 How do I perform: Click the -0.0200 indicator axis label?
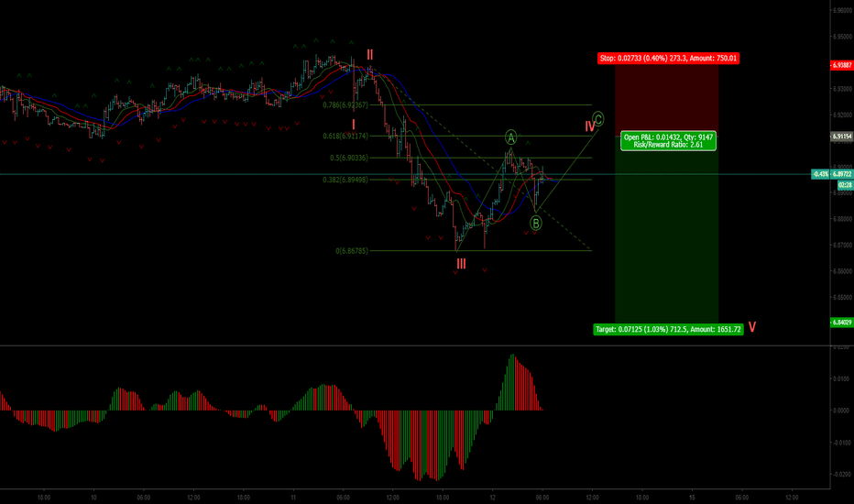click(842, 475)
